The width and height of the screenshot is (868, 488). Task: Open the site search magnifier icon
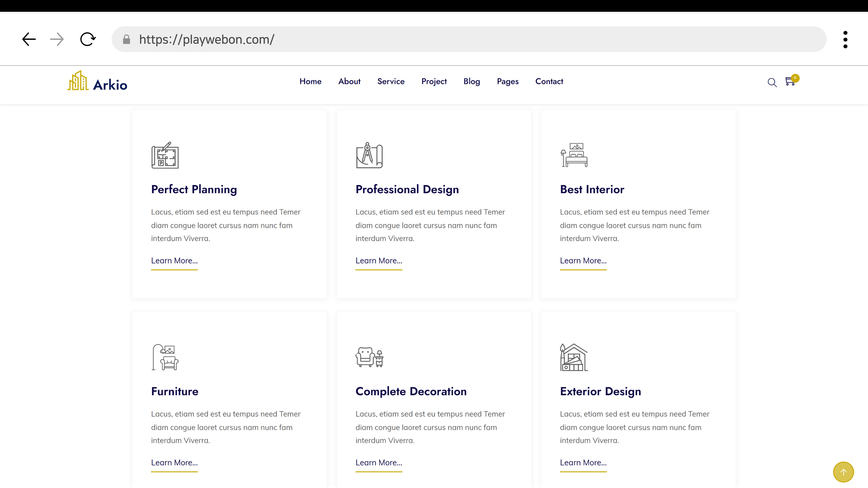(x=772, y=82)
